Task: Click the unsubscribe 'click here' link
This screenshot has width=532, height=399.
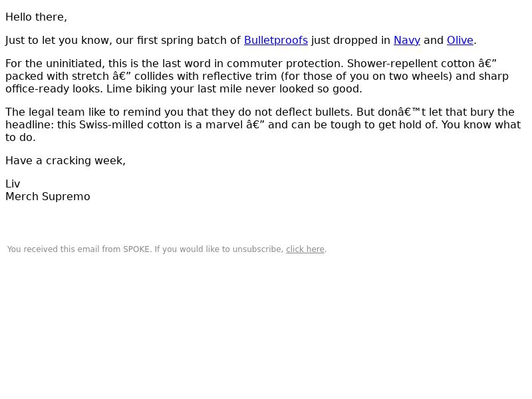Action: click(305, 249)
